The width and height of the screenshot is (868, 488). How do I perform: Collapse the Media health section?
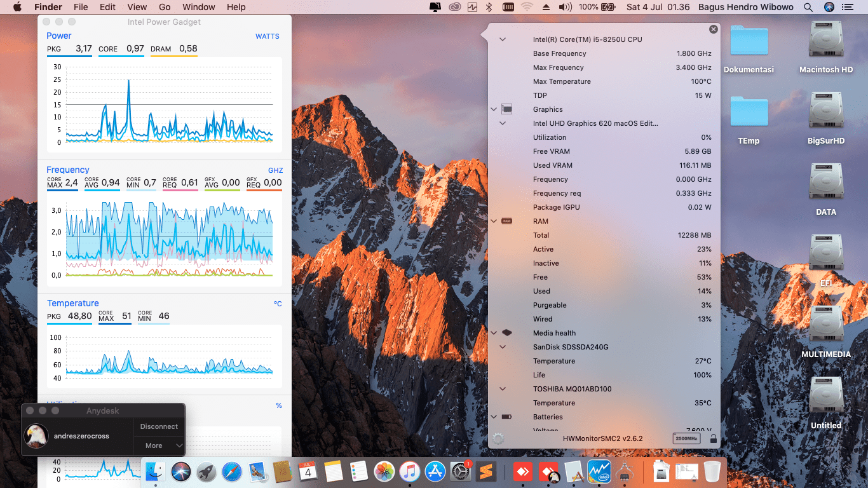pos(494,333)
